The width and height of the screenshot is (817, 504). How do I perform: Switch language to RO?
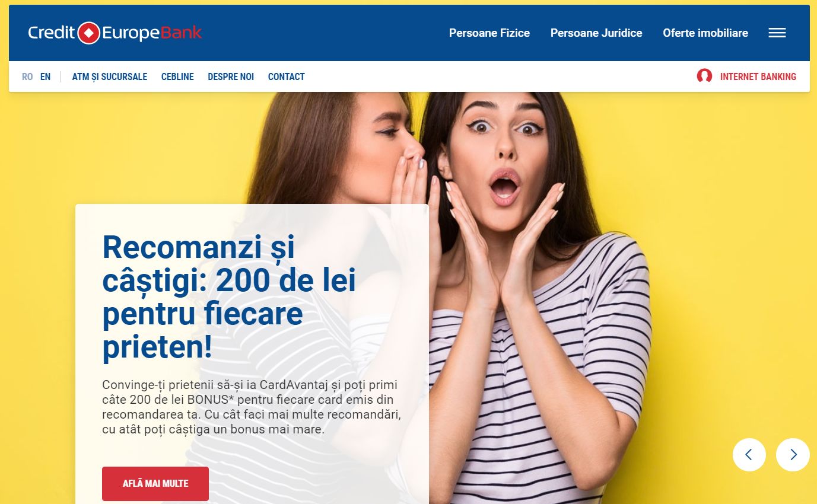tap(27, 76)
